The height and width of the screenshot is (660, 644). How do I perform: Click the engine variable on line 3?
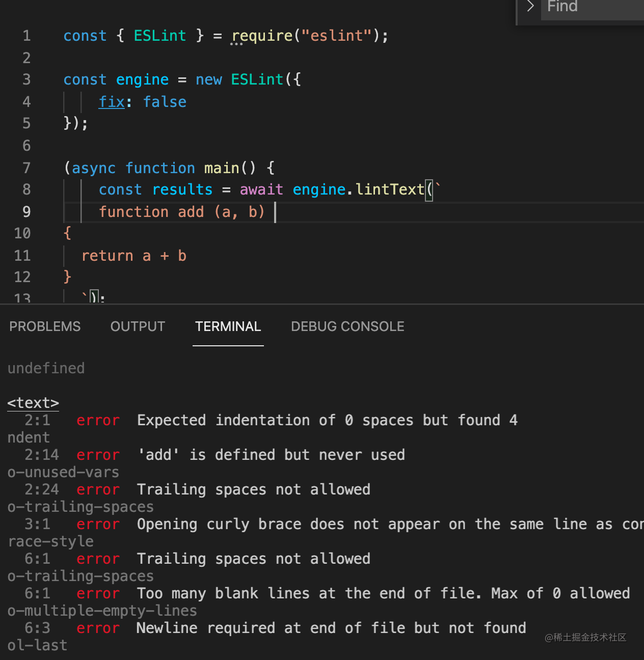[x=142, y=80]
